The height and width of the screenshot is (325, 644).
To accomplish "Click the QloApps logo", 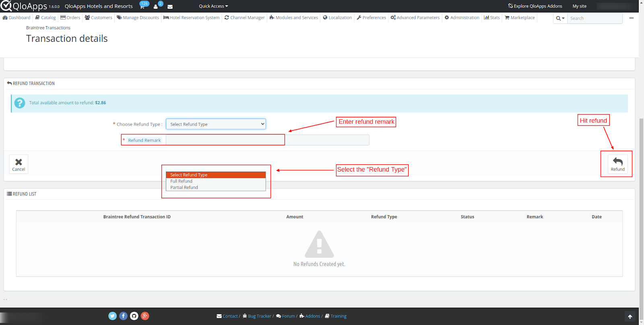I will (24, 6).
